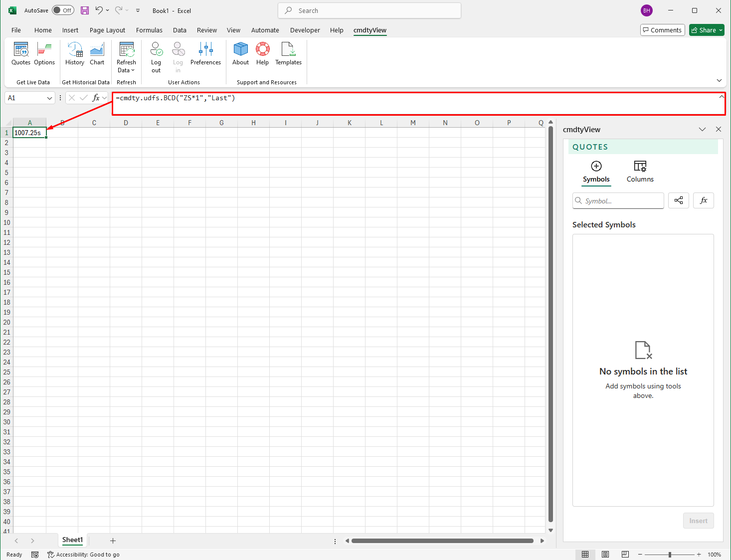This screenshot has width=731, height=560.
Task: Open the Name Box dropdown arrow
Action: pos(49,98)
